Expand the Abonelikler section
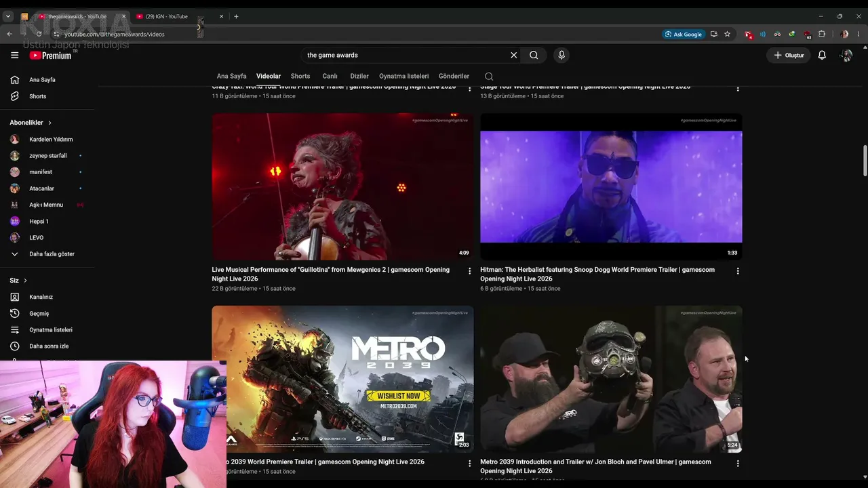 (x=31, y=123)
